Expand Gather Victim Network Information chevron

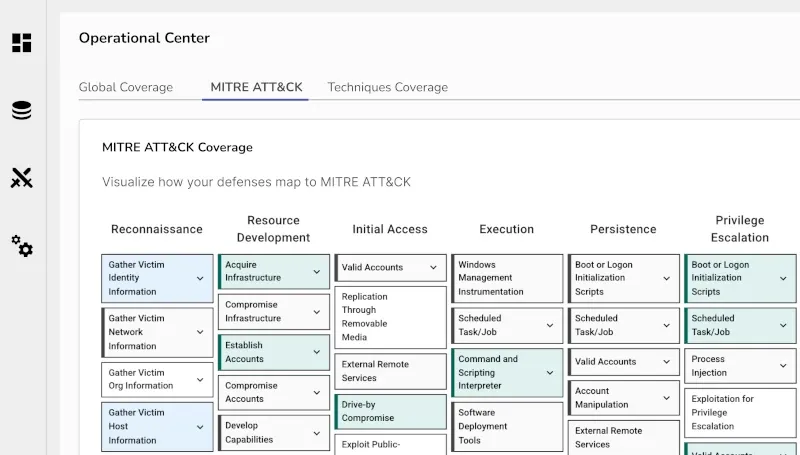200,332
